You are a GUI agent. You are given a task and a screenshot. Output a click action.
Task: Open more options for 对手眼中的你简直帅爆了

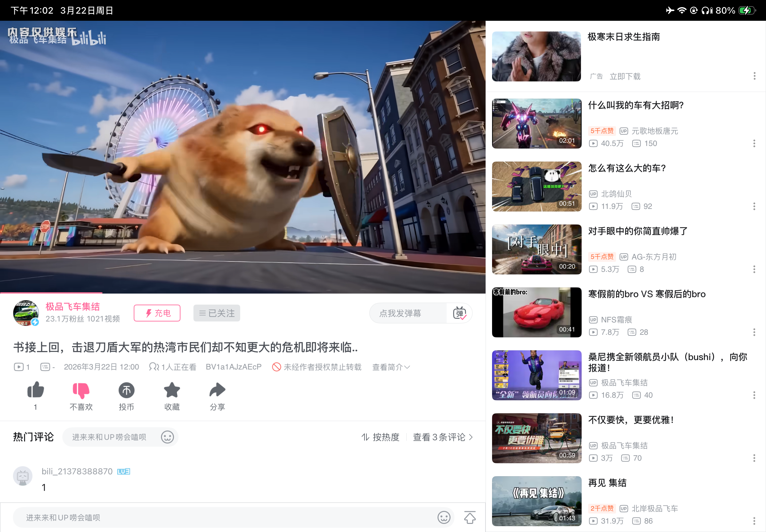pos(754,269)
